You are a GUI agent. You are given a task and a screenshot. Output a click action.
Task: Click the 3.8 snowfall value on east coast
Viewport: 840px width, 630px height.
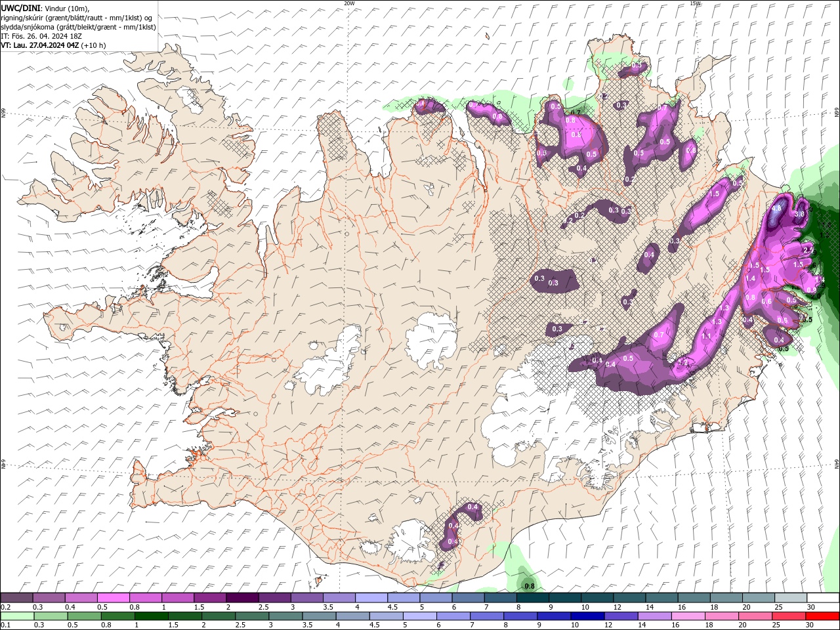[799, 214]
